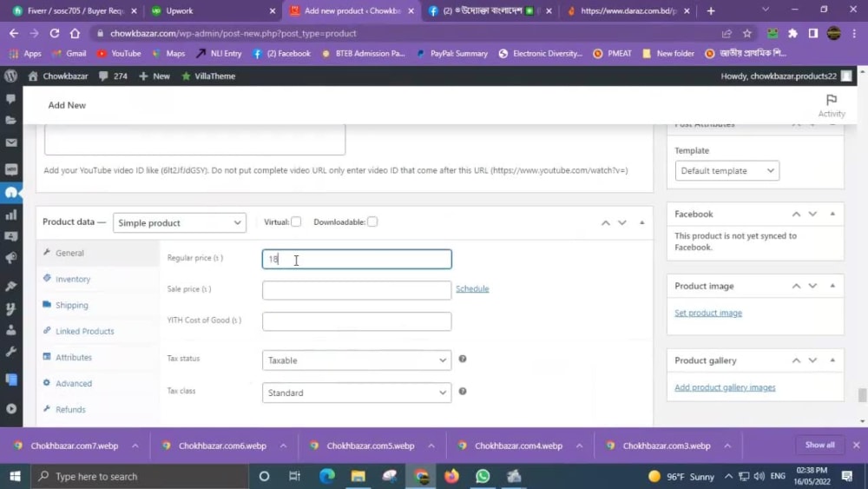
Task: Reload the page with browser refresh icon
Action: [54, 33]
